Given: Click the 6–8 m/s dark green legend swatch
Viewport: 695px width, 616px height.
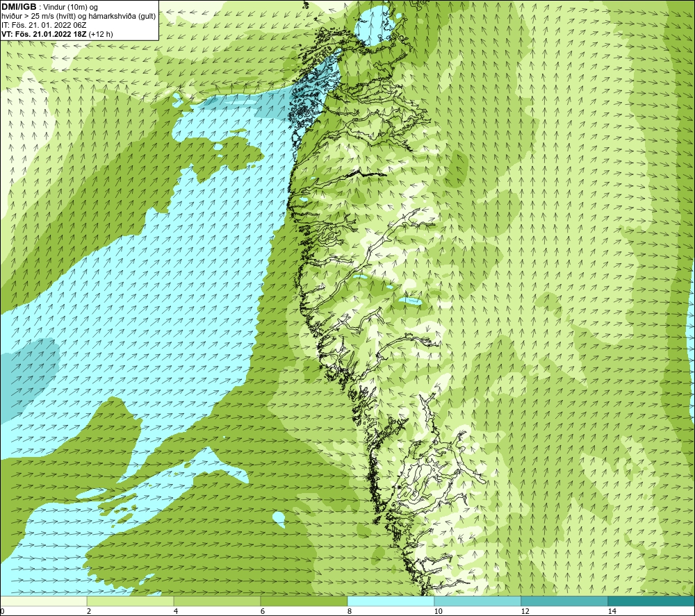Looking at the screenshot, I should pyautogui.click(x=304, y=601).
